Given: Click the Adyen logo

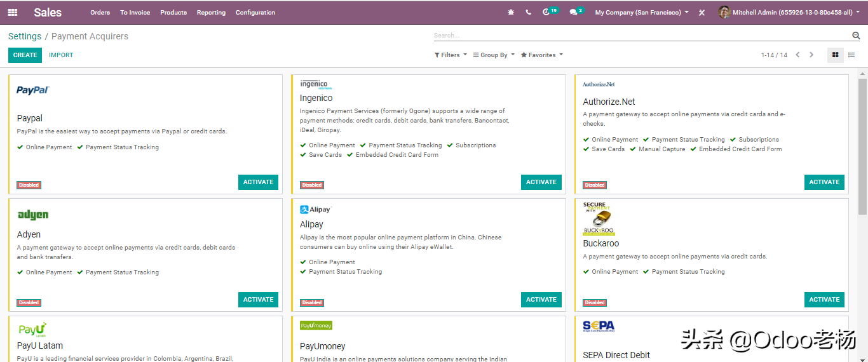Looking at the screenshot, I should point(33,215).
